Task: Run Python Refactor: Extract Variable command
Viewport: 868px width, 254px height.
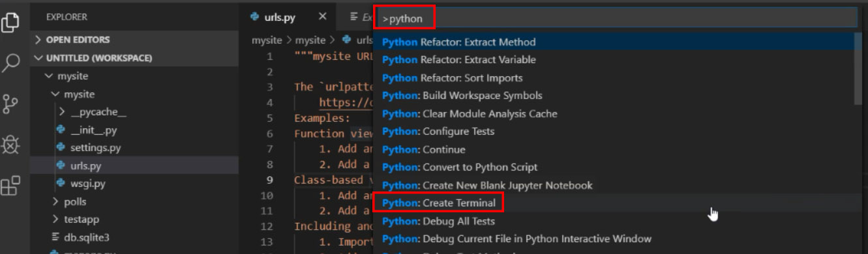Action: click(x=614, y=60)
